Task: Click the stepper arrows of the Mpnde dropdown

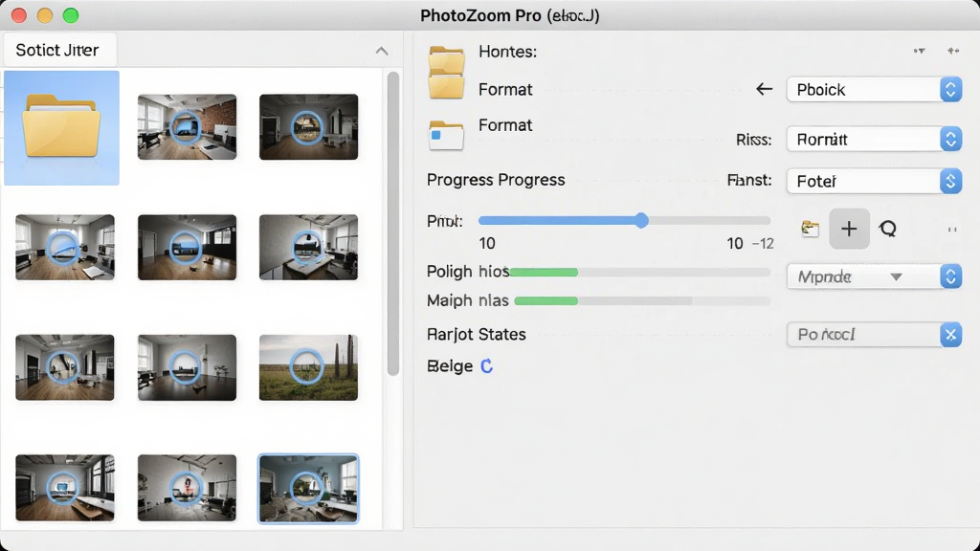Action: pyautogui.click(x=950, y=276)
